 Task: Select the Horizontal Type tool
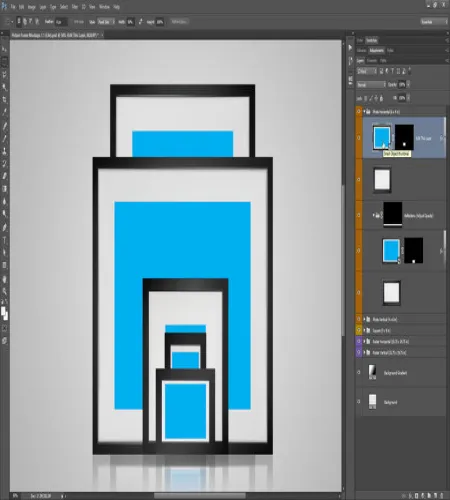[4, 240]
